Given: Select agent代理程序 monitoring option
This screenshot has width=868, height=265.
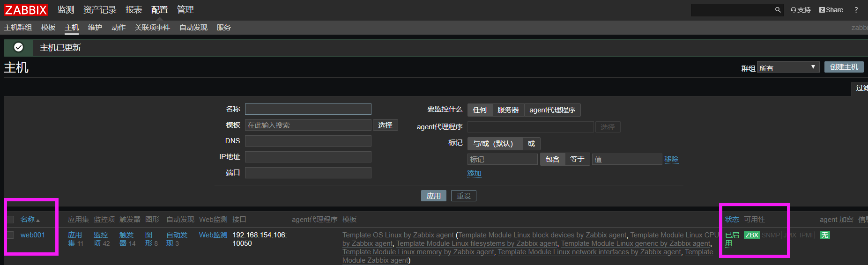Looking at the screenshot, I should coord(552,110).
